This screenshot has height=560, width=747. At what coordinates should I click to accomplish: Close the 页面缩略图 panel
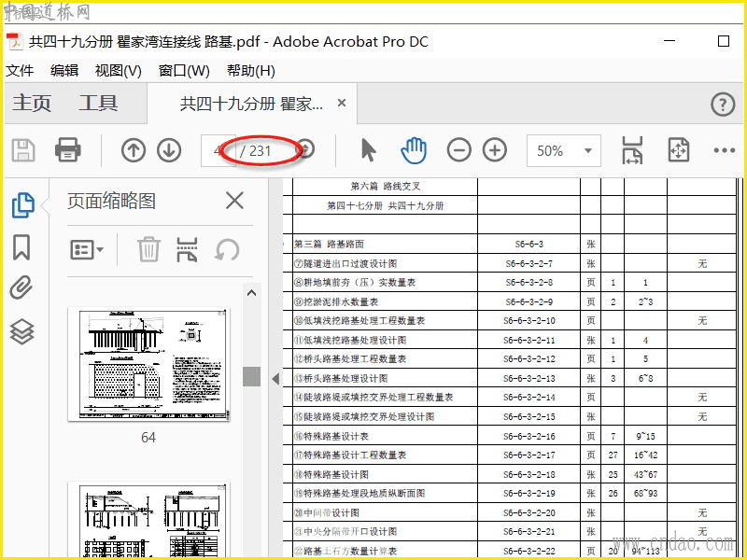point(234,201)
